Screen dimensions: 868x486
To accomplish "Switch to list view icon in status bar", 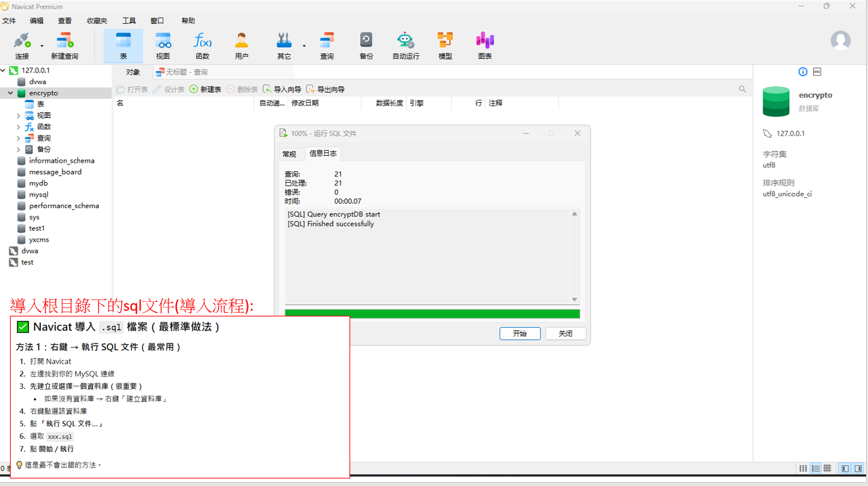I will click(x=803, y=468).
